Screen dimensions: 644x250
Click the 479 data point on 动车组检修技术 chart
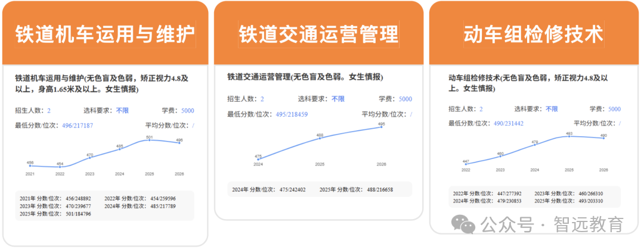tap(534, 145)
